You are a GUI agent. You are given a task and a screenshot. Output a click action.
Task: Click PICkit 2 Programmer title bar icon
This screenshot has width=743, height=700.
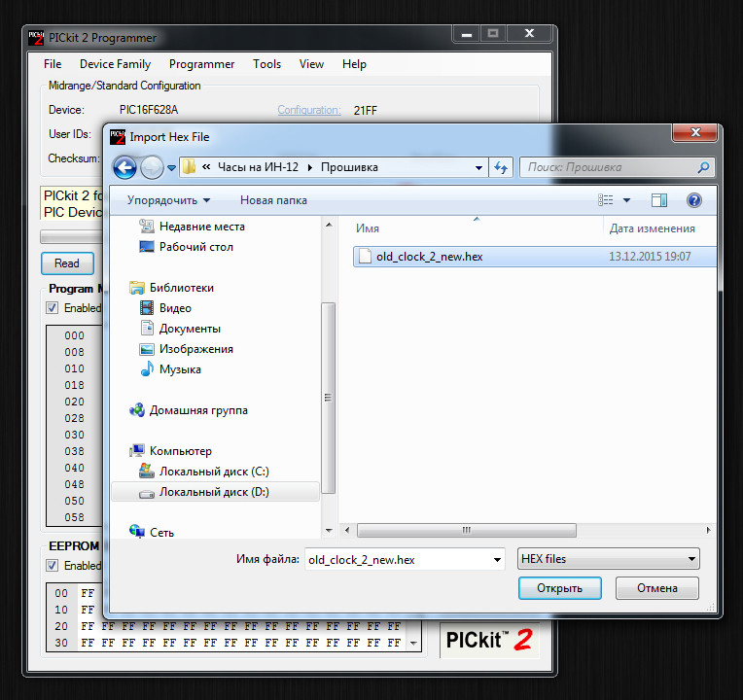[x=36, y=38]
